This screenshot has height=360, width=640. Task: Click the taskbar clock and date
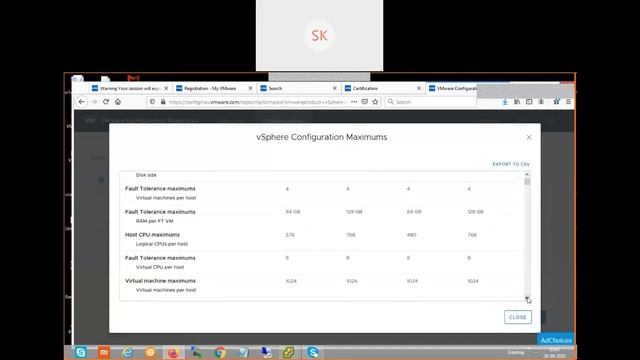tap(554, 353)
